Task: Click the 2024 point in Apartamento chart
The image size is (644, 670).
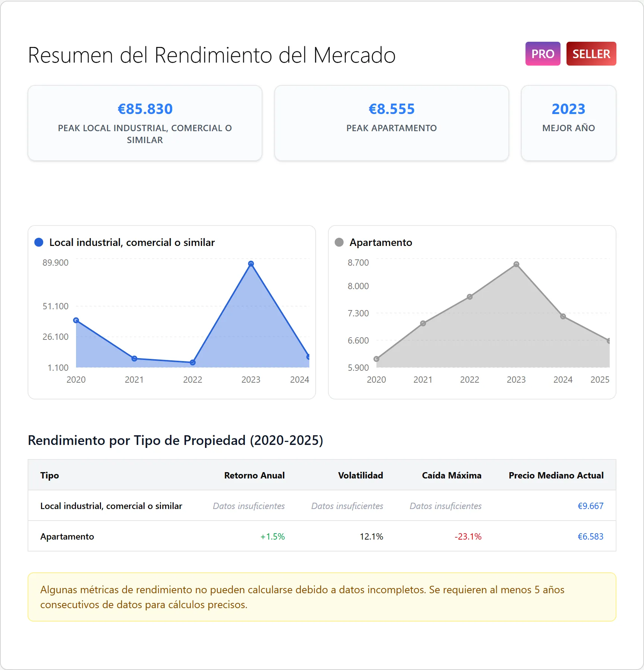Action: click(x=563, y=316)
